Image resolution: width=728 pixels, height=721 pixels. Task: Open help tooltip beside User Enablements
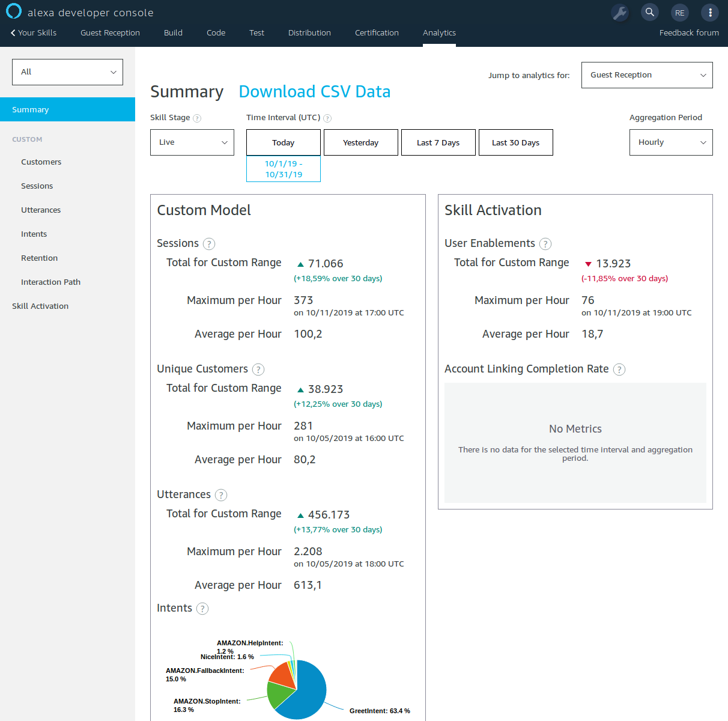pos(545,243)
